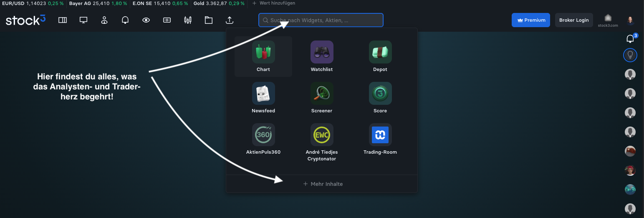644x218 pixels.
Task: Select the Depot widget
Action: click(380, 56)
